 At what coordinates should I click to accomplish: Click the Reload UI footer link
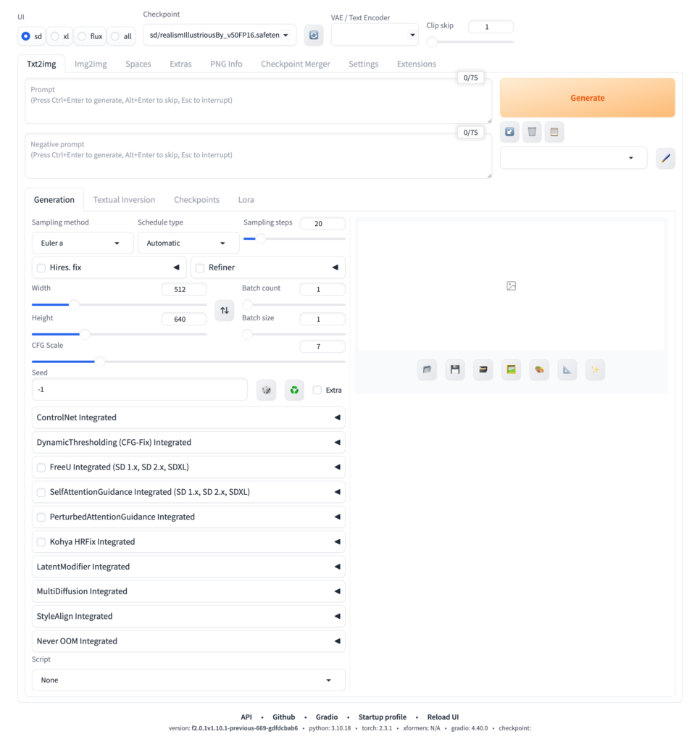442,717
